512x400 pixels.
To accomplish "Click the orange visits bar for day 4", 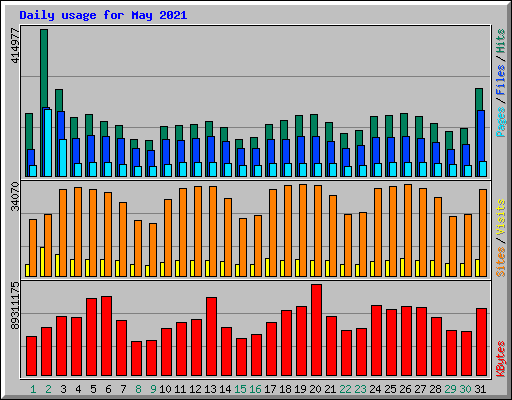I will coord(78,232).
